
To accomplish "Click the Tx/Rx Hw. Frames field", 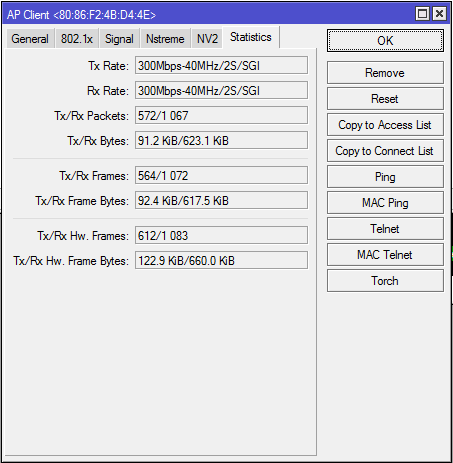I will click(x=221, y=235).
